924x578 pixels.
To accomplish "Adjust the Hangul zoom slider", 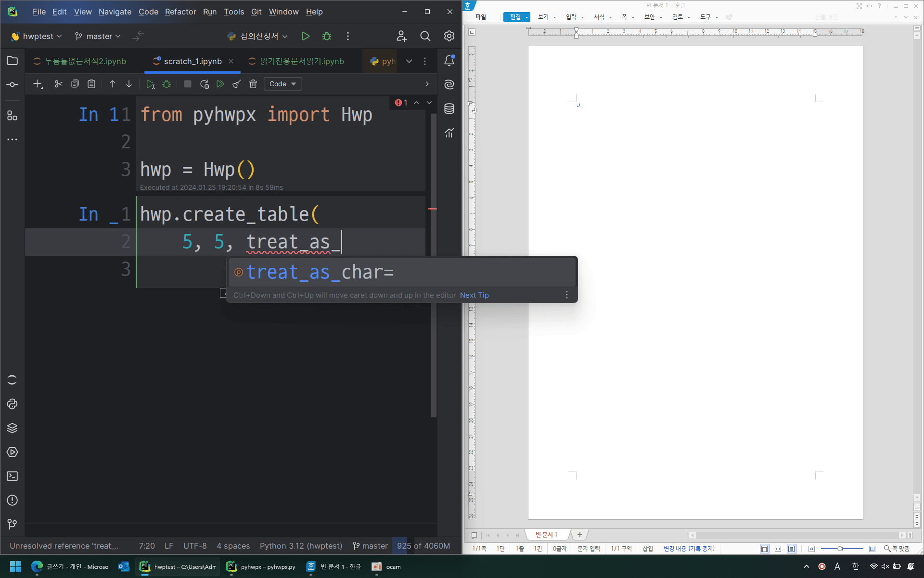I will pyautogui.click(x=839, y=549).
